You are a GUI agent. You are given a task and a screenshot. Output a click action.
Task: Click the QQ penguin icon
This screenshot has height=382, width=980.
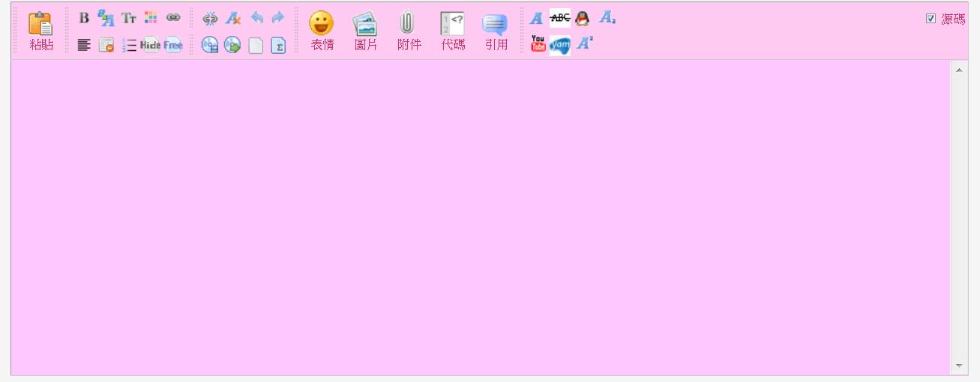tap(582, 19)
